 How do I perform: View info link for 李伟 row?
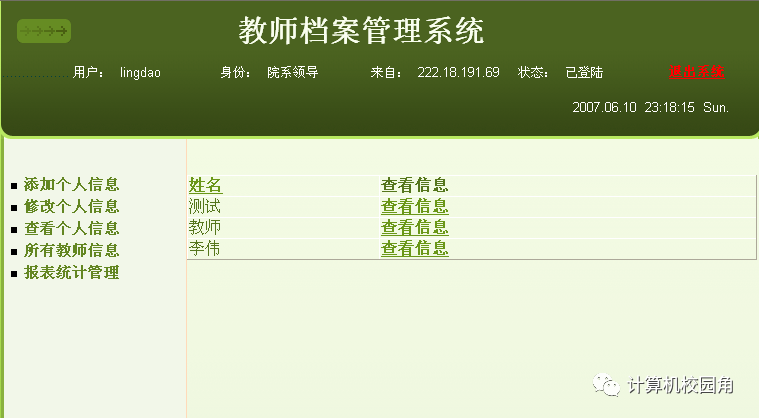pos(414,249)
